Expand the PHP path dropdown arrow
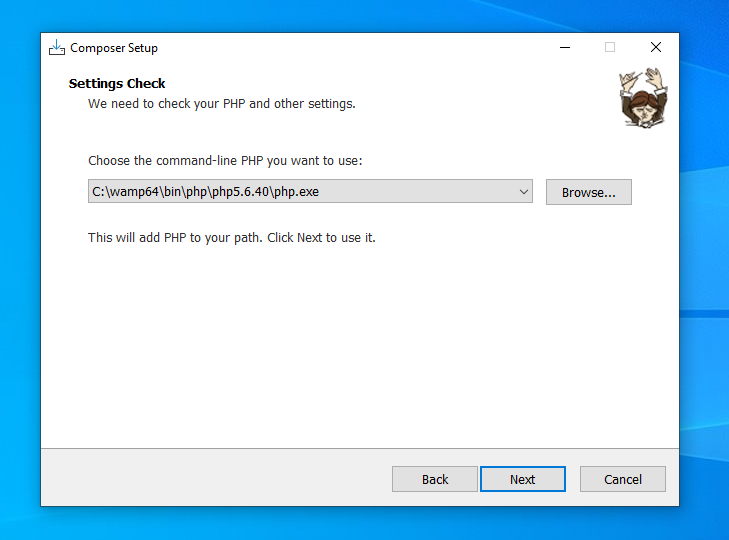Image resolution: width=729 pixels, height=540 pixels. coord(524,192)
